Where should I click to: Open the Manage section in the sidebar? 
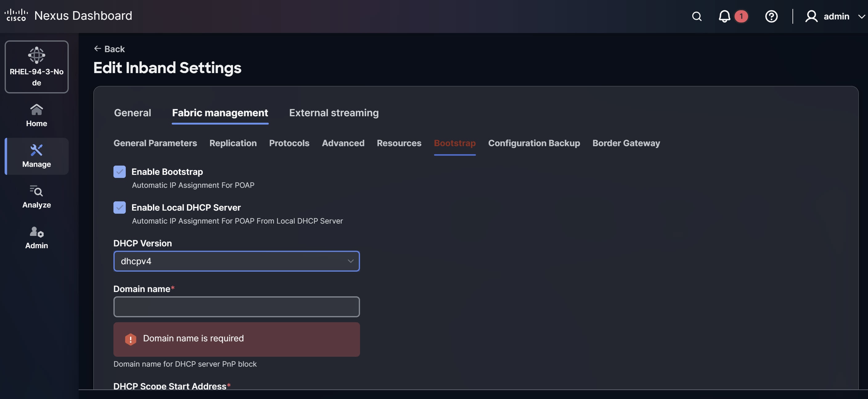click(x=36, y=156)
